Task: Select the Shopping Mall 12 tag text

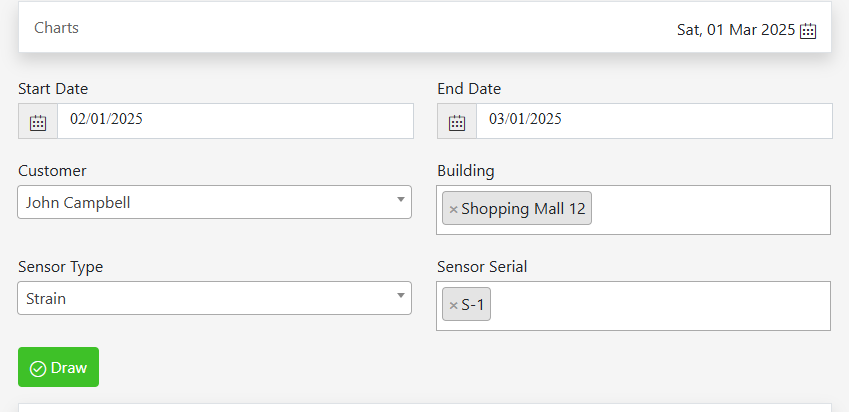Action: click(x=523, y=209)
